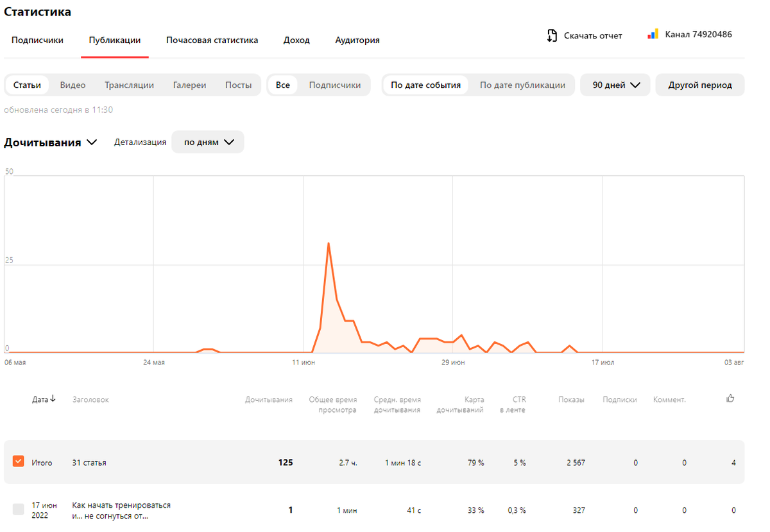Click the Общее время просмотра header
The width and height of the screenshot is (770, 532).
point(333,404)
